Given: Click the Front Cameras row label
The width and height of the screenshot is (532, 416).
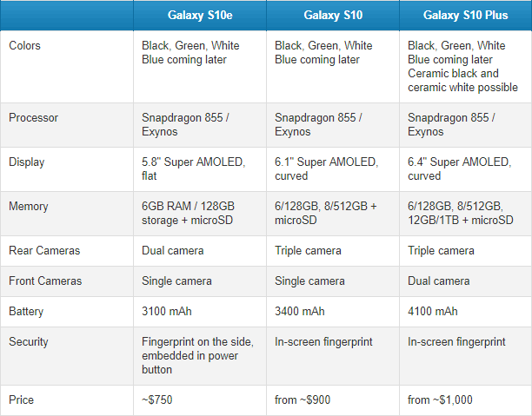Looking at the screenshot, I should click(45, 281).
